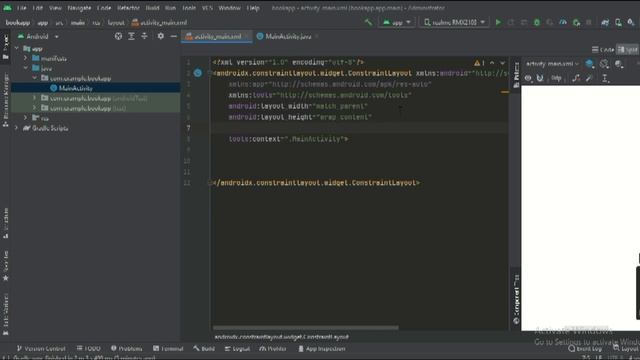This screenshot has height=360, width=640.
Task: Collapse the first com.example.bookapp package
Action: click(35, 78)
